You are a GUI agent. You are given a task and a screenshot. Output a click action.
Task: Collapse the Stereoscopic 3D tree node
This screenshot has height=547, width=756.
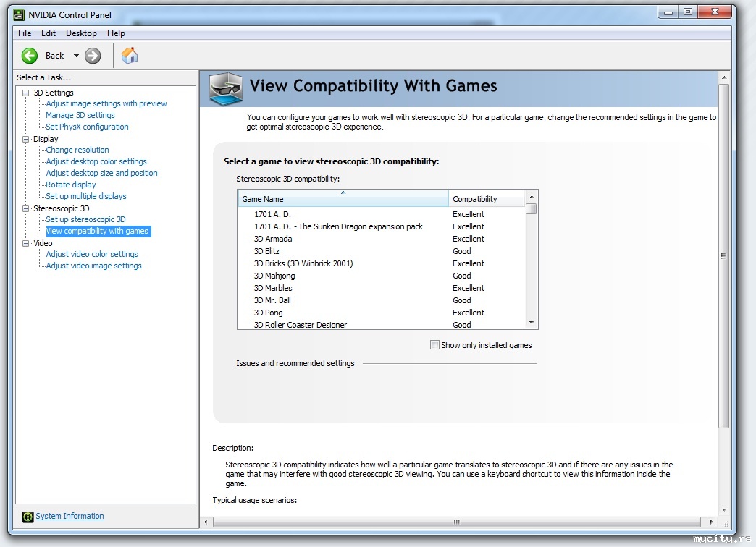25,208
